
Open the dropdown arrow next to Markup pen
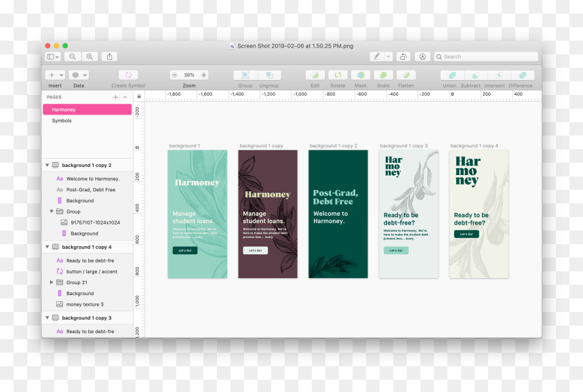(x=388, y=56)
